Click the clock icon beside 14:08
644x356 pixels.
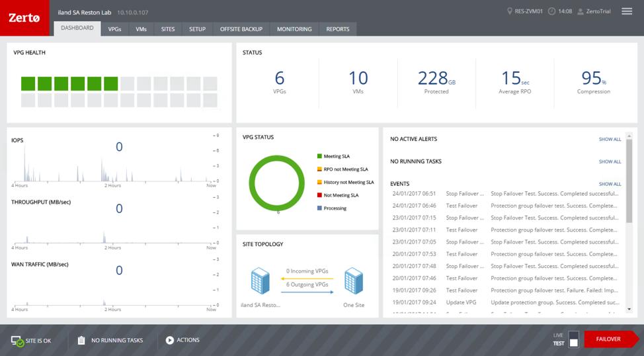click(x=551, y=11)
